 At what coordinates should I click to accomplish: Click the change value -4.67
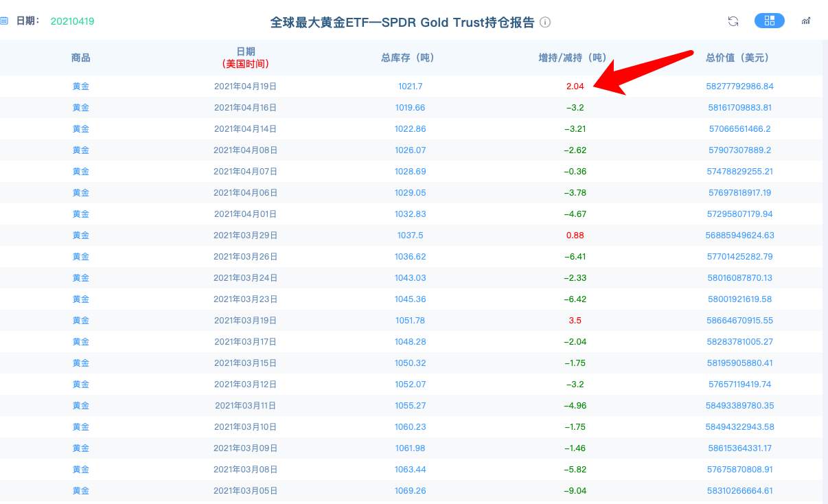pos(575,214)
